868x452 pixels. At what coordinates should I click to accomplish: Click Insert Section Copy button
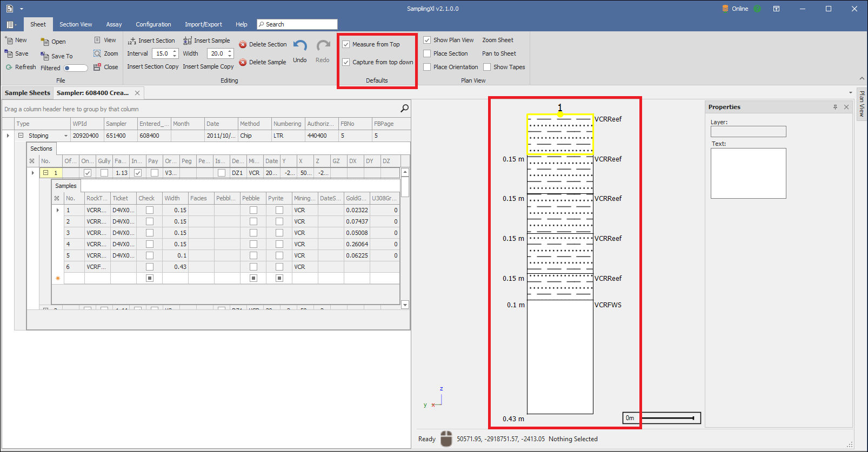point(152,67)
